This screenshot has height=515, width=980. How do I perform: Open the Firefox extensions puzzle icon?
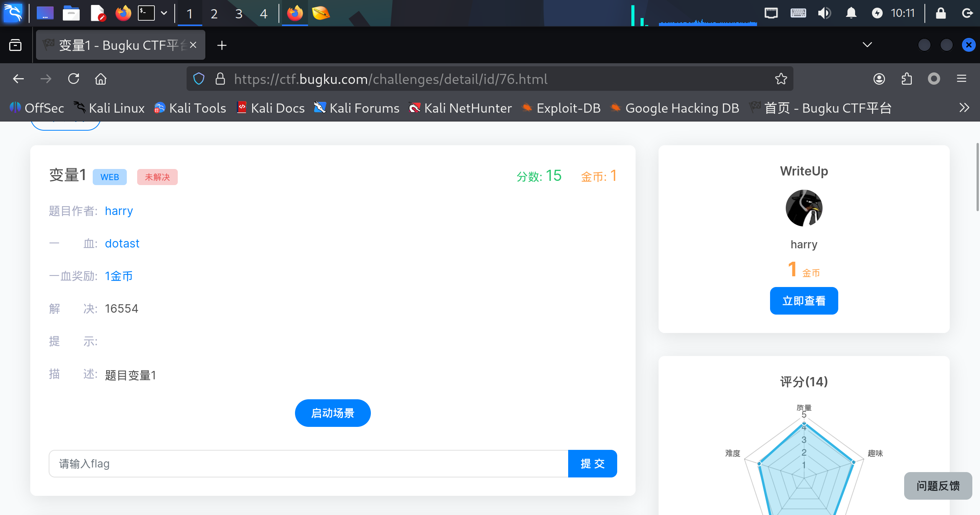(906, 79)
